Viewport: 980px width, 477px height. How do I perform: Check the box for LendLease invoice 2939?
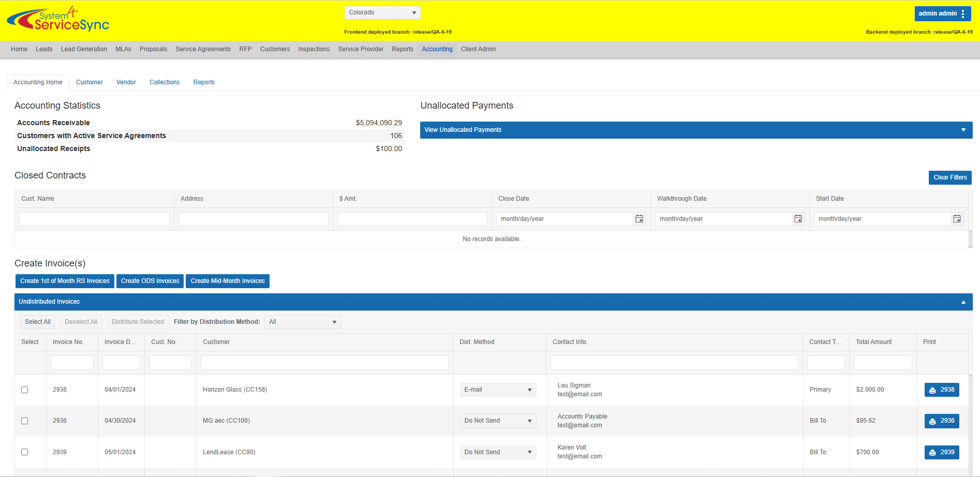pos(24,452)
